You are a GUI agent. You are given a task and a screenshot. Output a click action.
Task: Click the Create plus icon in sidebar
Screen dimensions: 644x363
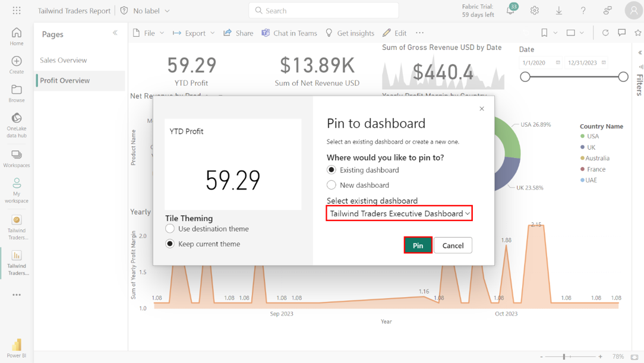click(17, 65)
